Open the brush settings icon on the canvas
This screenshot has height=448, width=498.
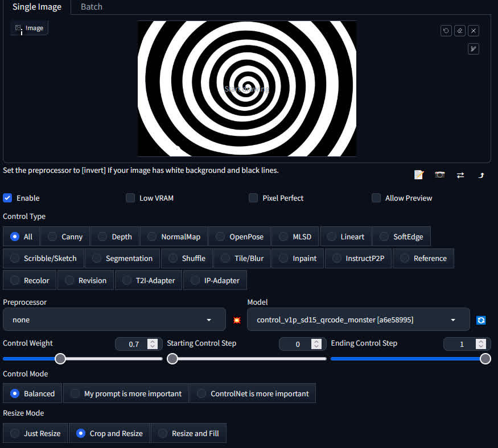click(473, 49)
